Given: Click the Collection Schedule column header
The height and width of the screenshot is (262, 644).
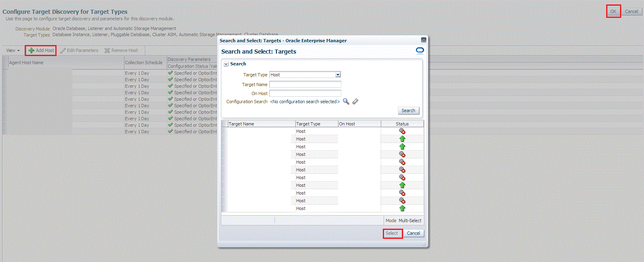Looking at the screenshot, I should point(146,63).
